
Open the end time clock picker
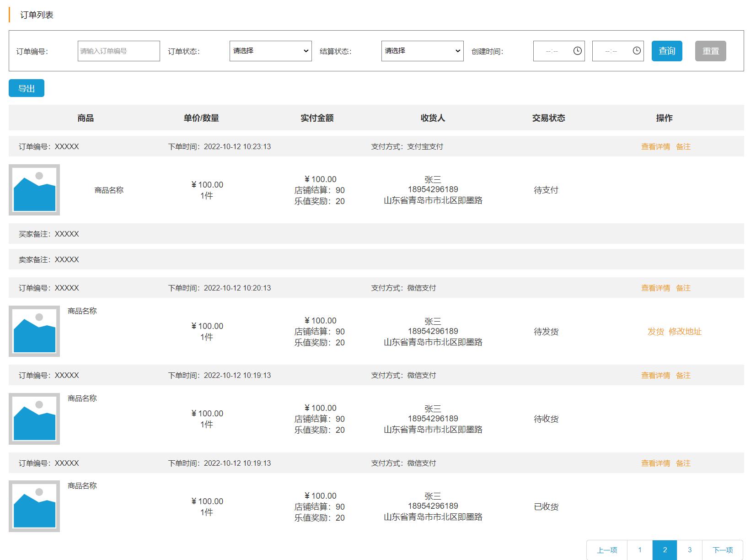[x=636, y=51]
